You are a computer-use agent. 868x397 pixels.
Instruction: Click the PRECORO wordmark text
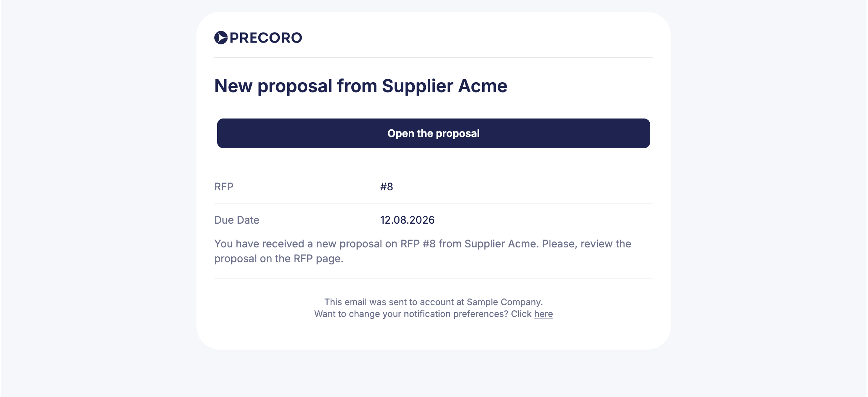[x=266, y=38]
